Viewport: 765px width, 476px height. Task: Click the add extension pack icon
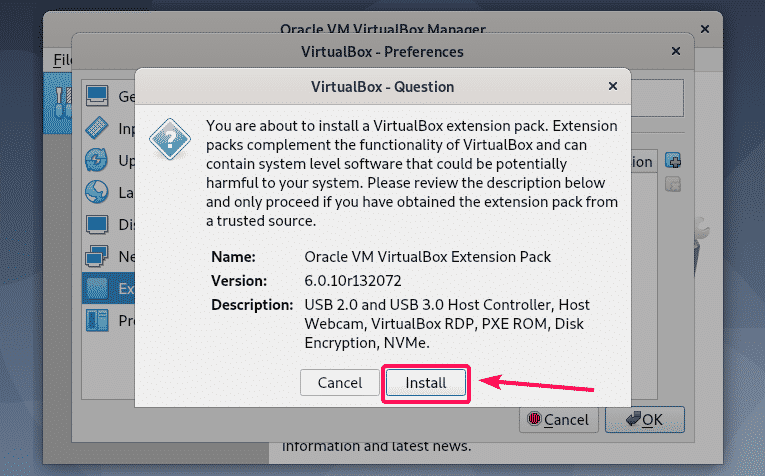tap(673, 161)
